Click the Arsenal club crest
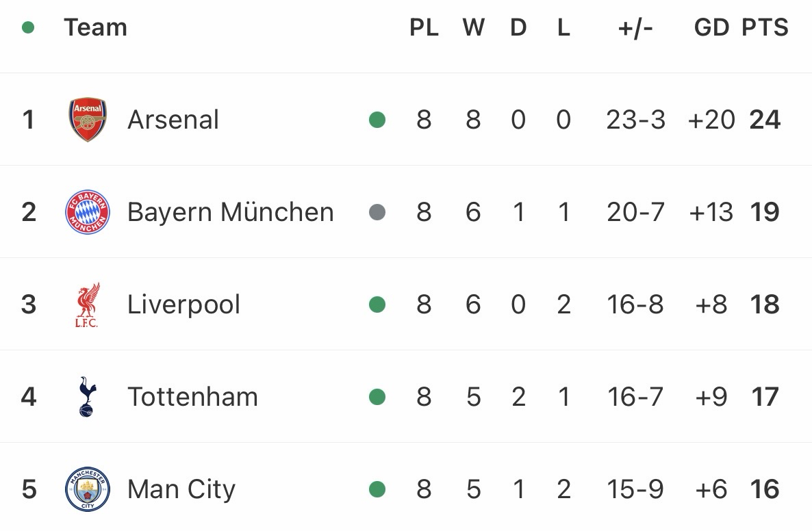Screen dimensions: 812x531 87,120
